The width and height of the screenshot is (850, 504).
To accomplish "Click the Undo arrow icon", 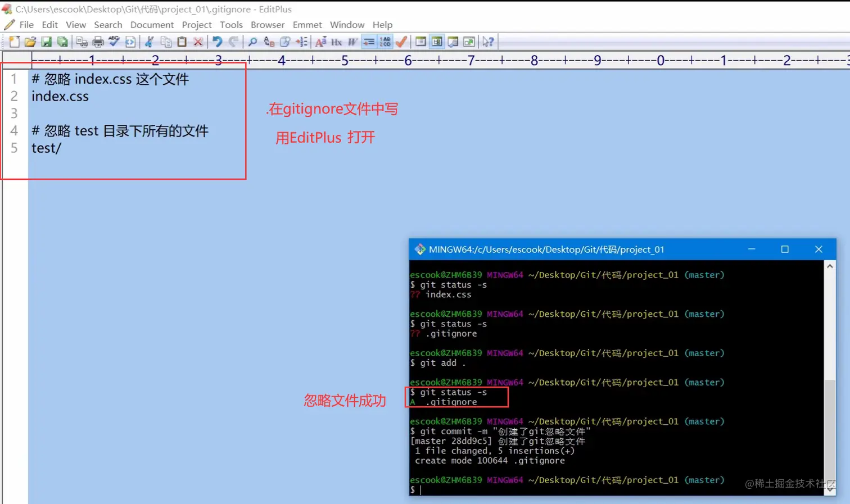I will point(217,42).
